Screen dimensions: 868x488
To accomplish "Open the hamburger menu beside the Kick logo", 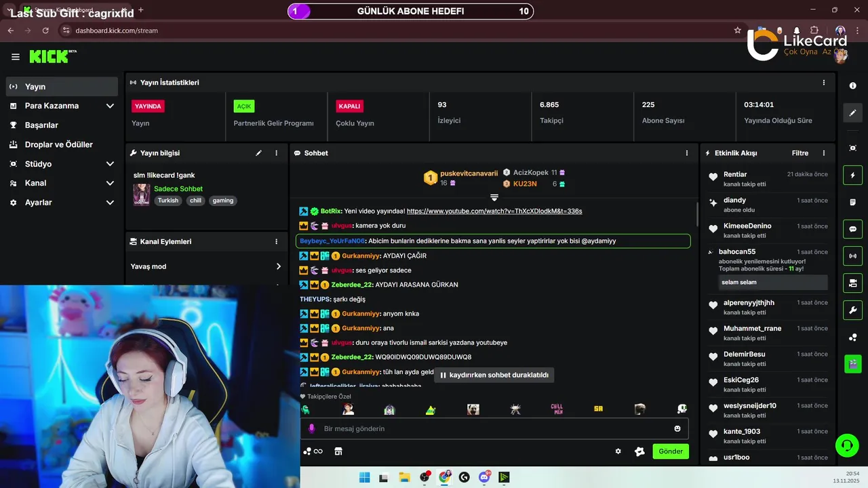I will pos(16,57).
